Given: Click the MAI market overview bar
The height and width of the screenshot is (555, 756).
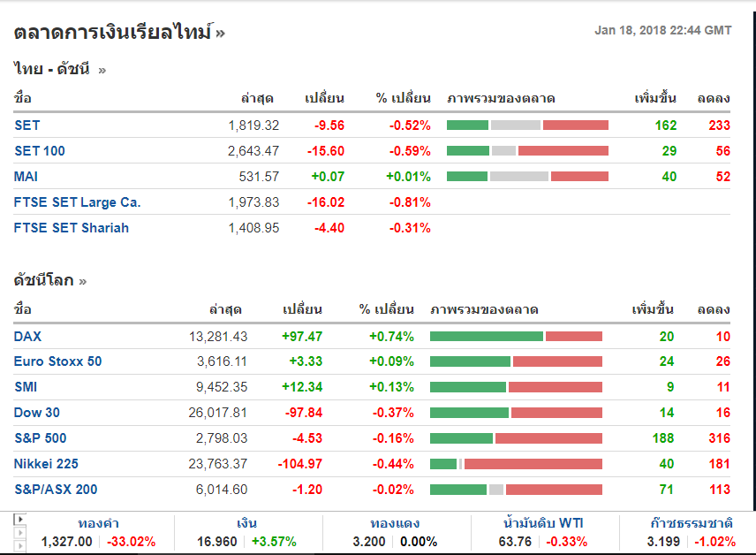Looking at the screenshot, I should (x=527, y=177).
